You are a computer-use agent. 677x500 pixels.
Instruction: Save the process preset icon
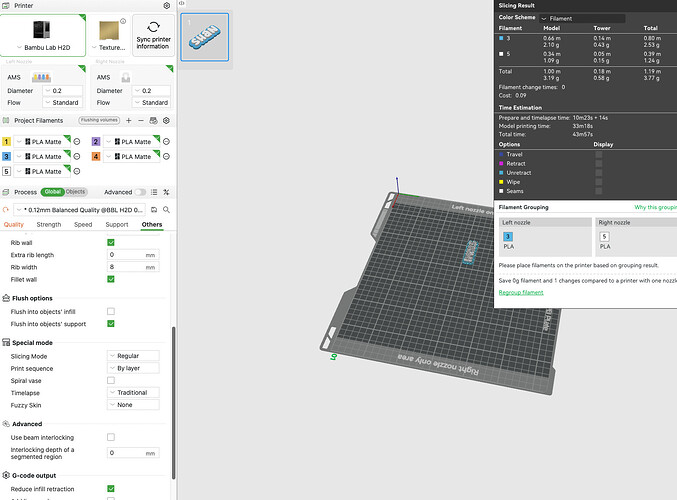point(154,210)
